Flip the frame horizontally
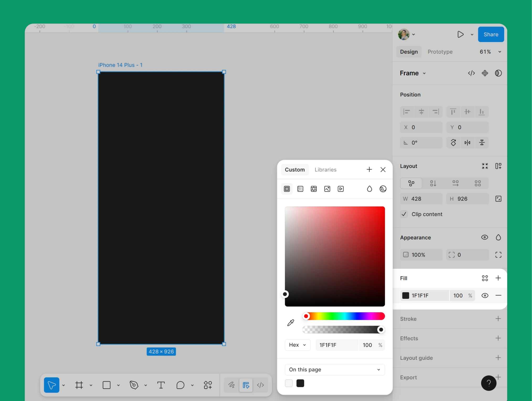Screen dimensions: 532x401 [x=467, y=143]
